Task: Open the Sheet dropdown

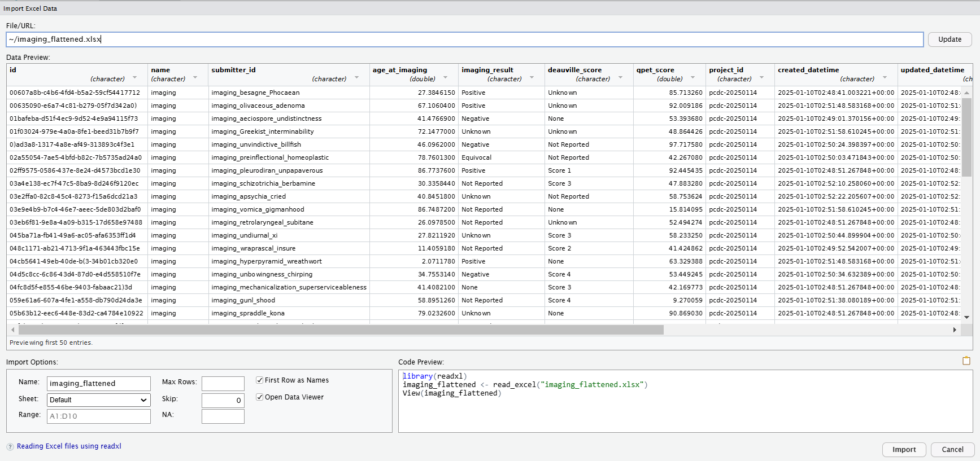Action: pos(99,400)
